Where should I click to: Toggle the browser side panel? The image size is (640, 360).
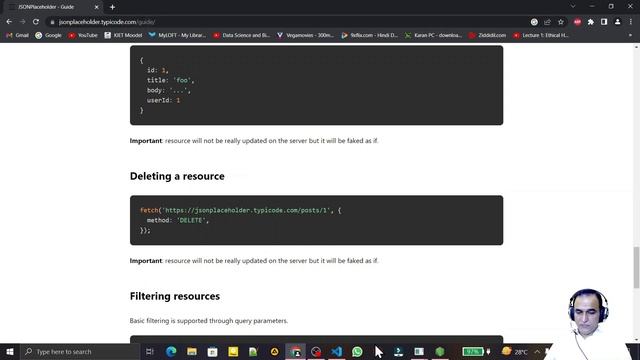pos(604,22)
